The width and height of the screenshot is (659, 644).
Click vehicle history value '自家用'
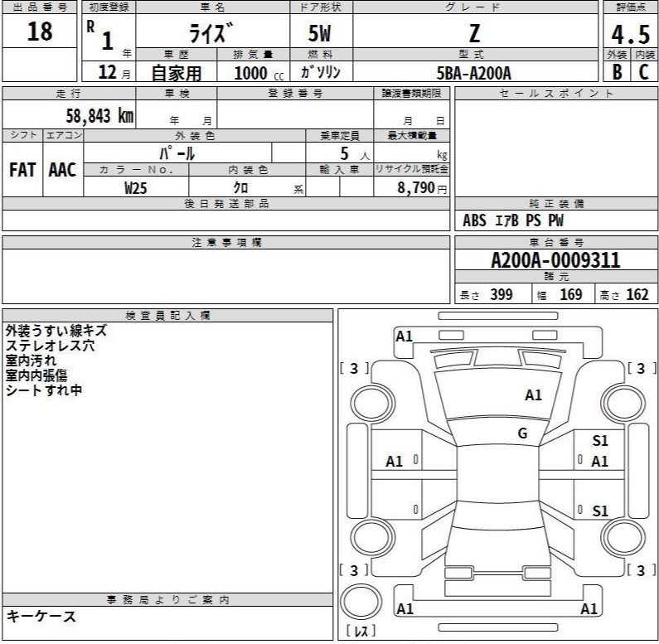(x=177, y=73)
